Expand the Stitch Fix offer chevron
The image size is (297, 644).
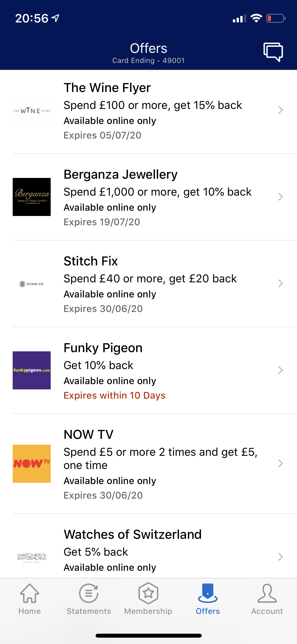click(280, 283)
